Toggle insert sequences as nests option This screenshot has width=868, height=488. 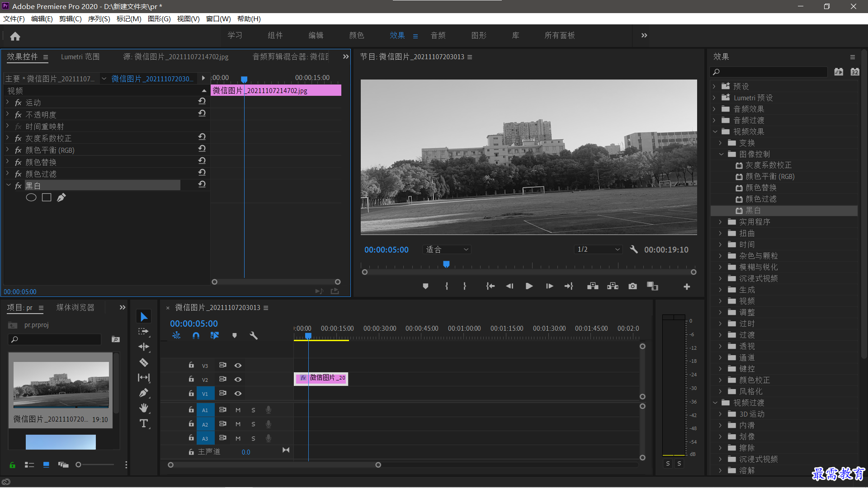pos(176,336)
